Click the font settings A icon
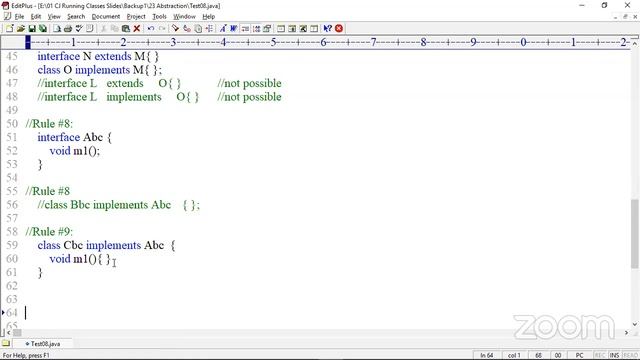 (x=222, y=28)
